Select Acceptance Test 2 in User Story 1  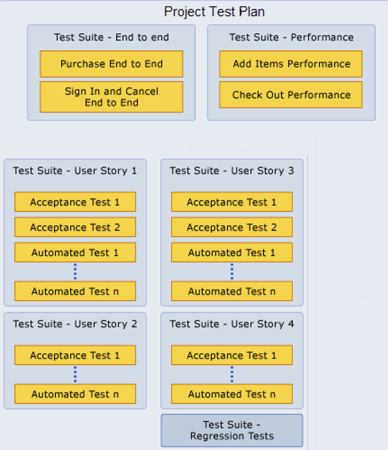75,227
